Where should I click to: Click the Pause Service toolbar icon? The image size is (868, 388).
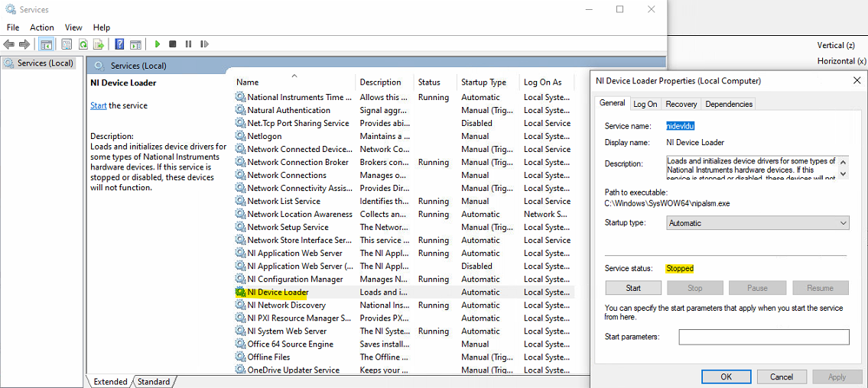(188, 44)
